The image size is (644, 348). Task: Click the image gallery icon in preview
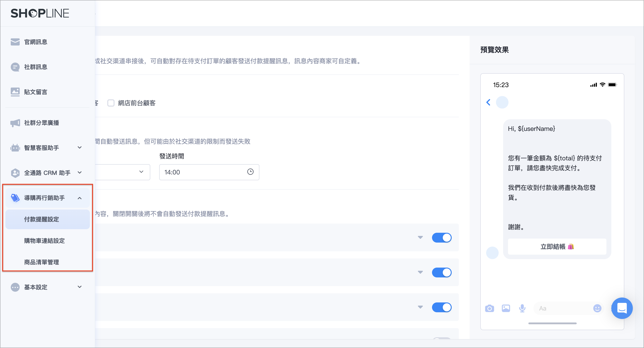[506, 308]
